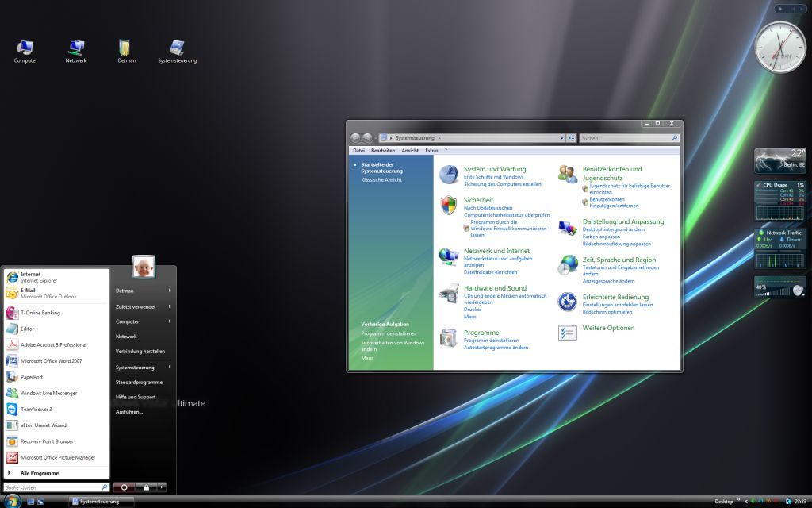Launch T-Online Banking from Start menu
This screenshot has width=812, height=508.
pos(57,313)
